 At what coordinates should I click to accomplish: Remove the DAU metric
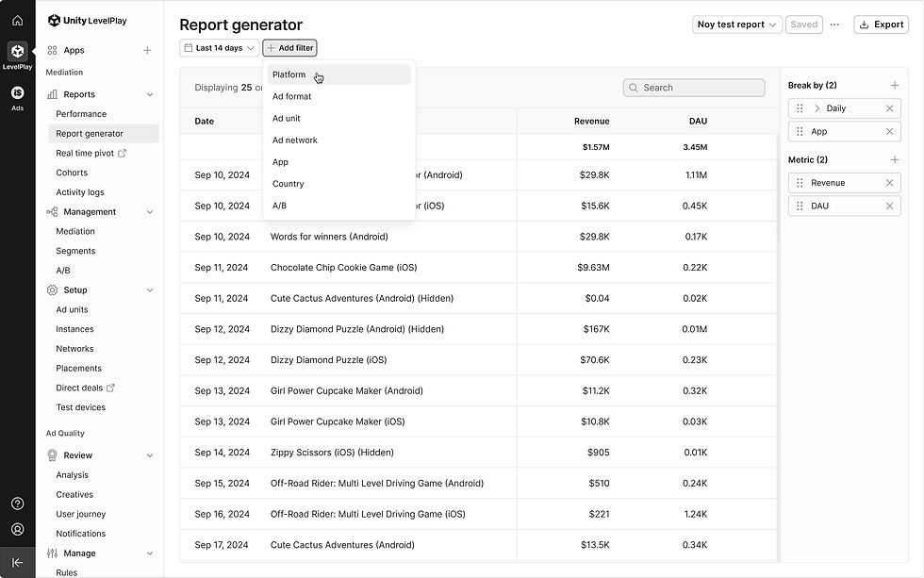(890, 206)
